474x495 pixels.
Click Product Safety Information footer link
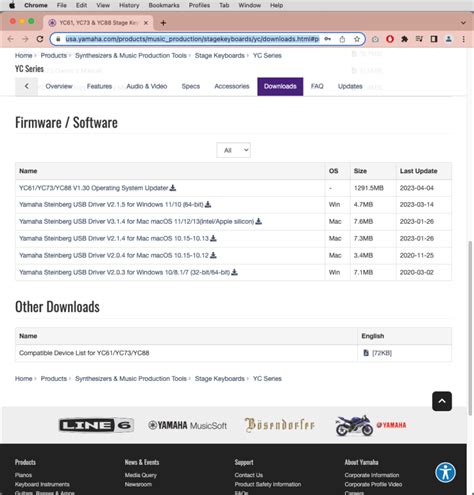268,484
